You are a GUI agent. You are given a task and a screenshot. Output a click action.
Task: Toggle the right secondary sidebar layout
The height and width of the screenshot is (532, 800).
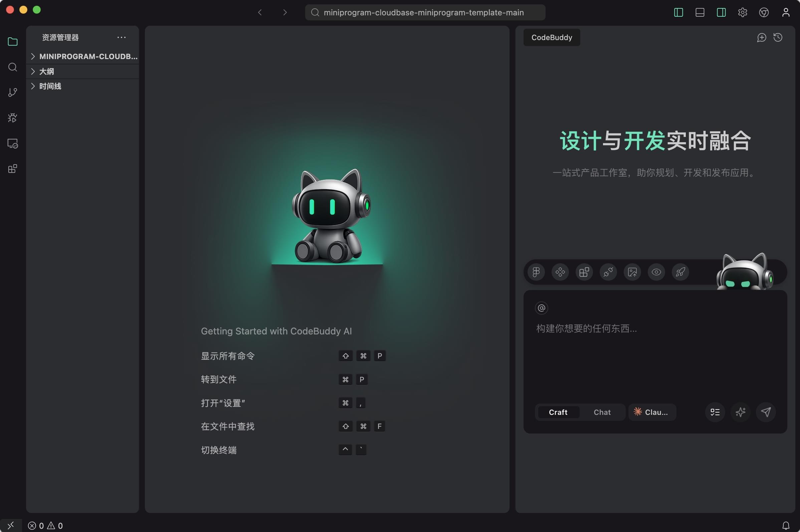tap(721, 13)
